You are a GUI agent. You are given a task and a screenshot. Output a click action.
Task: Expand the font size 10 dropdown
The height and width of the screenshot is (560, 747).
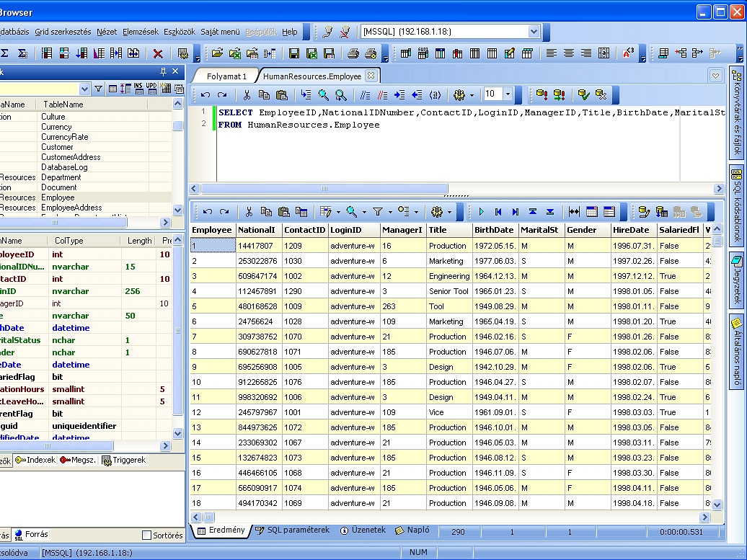click(x=508, y=94)
